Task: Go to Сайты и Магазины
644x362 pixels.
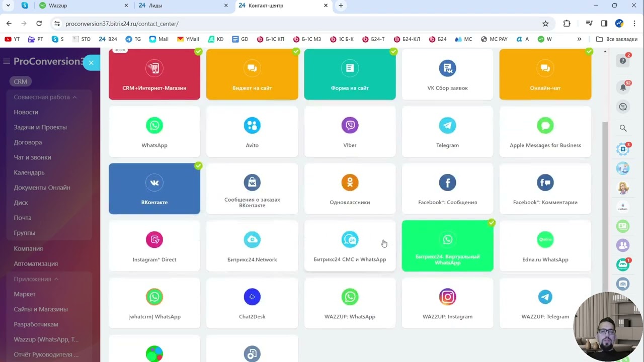Action: coord(41,309)
